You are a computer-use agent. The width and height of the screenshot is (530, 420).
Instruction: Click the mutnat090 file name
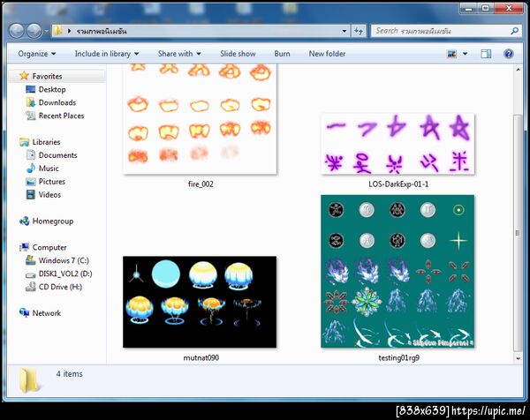coord(201,358)
